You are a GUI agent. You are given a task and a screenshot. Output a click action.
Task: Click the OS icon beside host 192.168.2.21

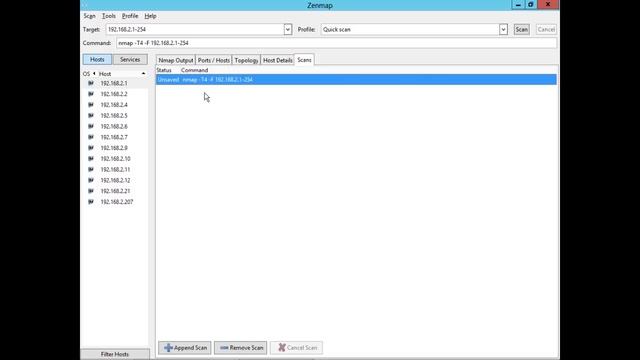91,191
